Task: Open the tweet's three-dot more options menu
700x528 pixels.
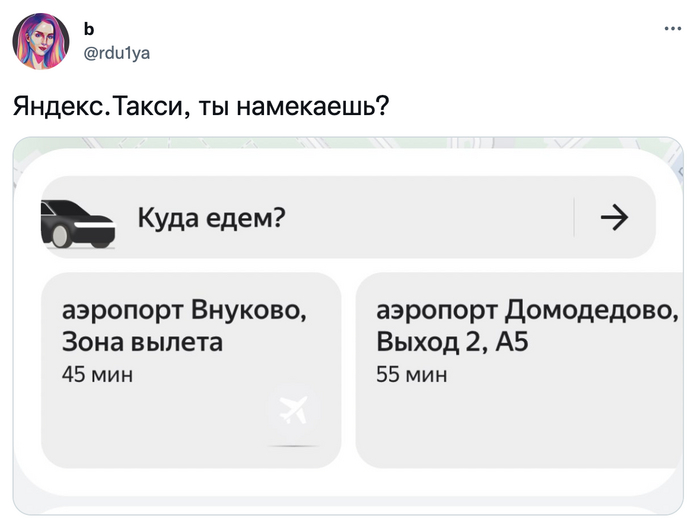Action: [x=671, y=28]
